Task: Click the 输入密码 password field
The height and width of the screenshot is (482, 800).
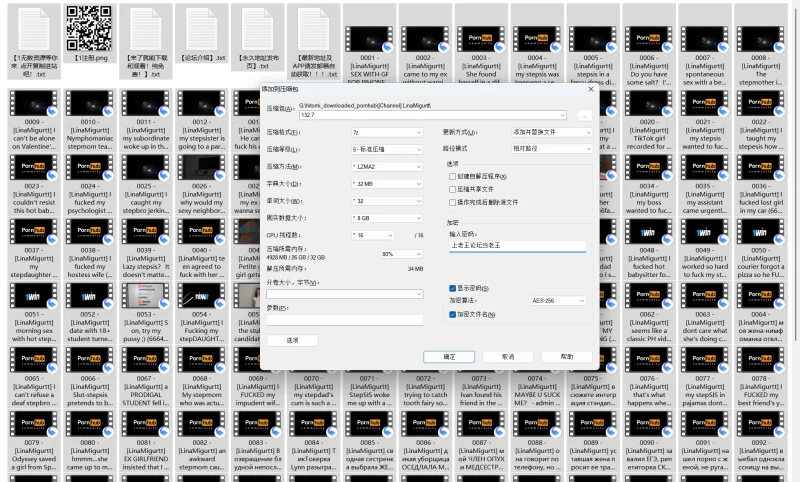Action: (517, 244)
